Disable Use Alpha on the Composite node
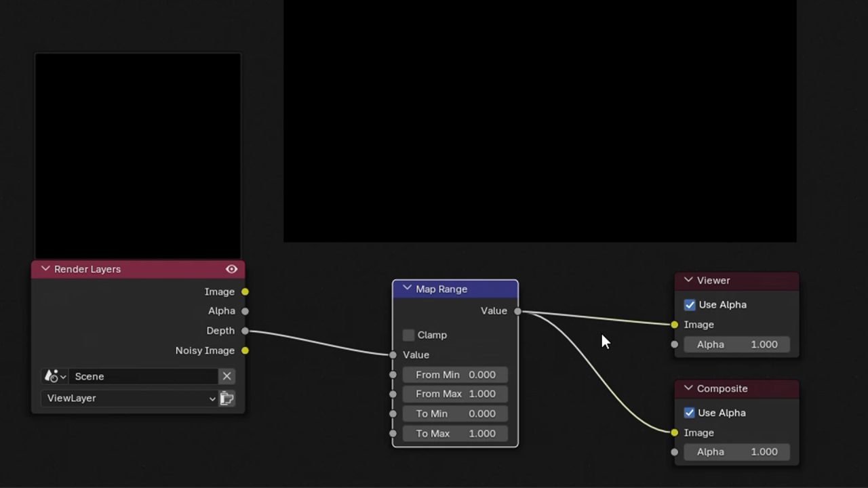868x488 pixels. tap(690, 413)
